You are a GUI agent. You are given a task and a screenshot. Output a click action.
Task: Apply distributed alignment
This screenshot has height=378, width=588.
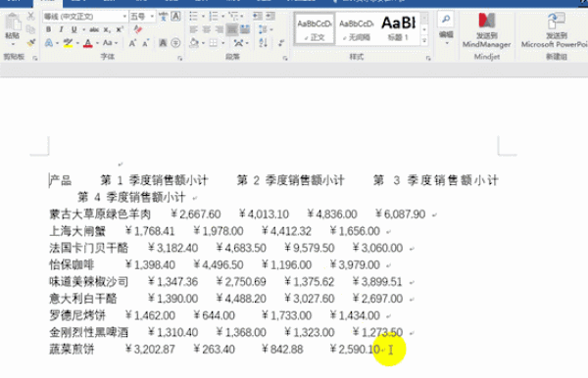(245, 29)
